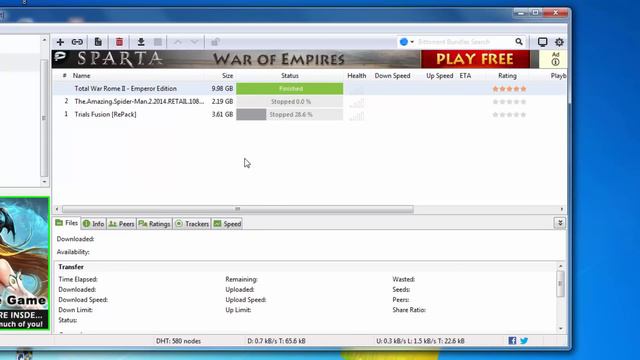Sort by Health column header
This screenshot has width=640, height=360.
(x=357, y=76)
